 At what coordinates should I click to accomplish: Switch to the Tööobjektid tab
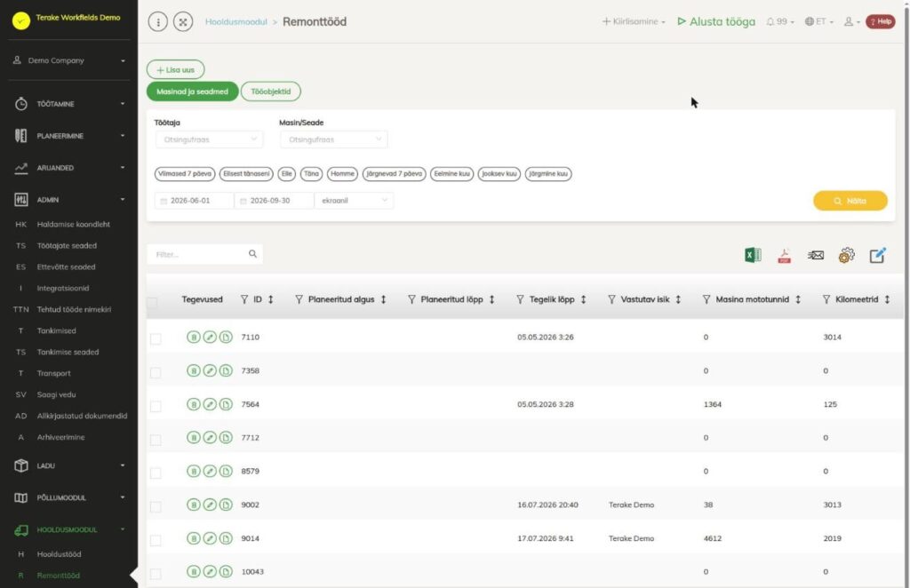point(270,91)
